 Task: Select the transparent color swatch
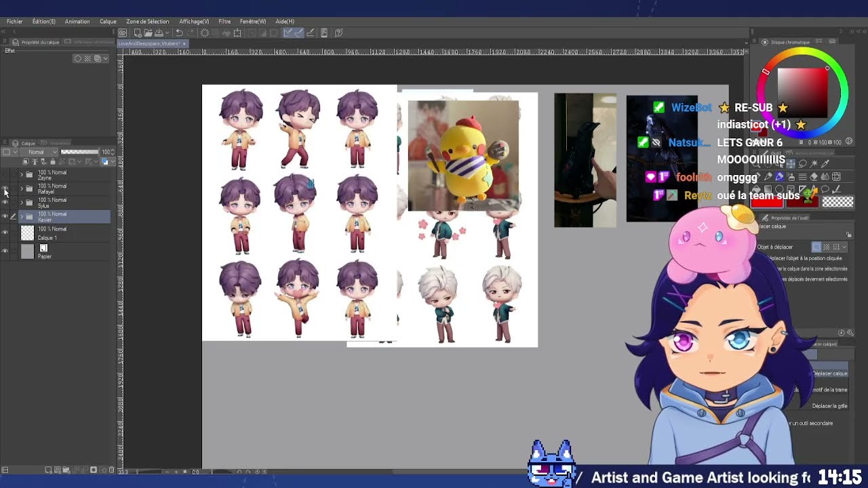click(x=838, y=201)
